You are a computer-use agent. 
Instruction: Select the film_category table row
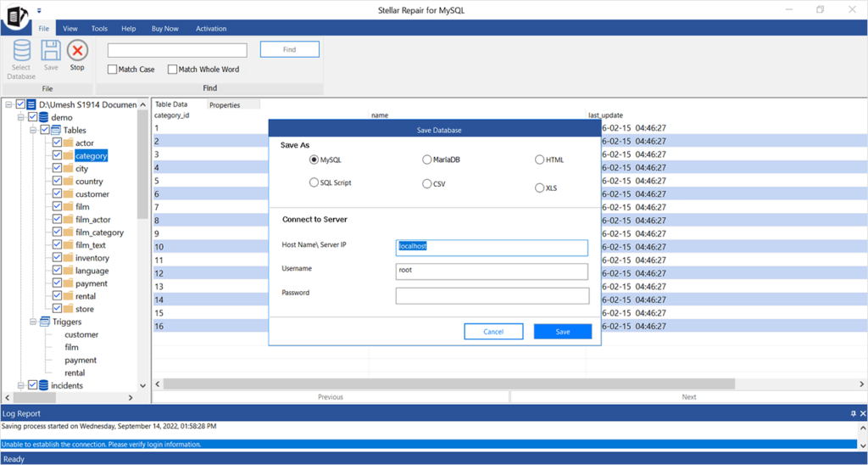100,232
